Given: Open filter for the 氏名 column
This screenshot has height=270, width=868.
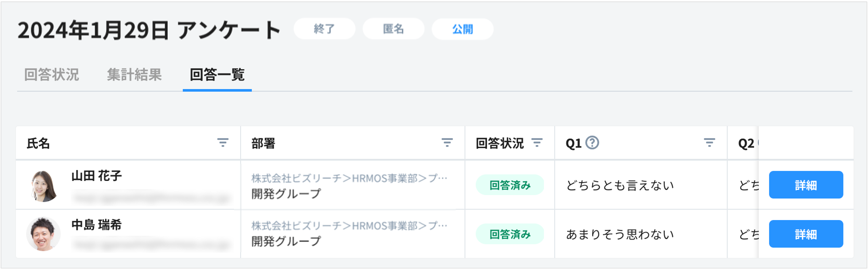Looking at the screenshot, I should coord(222,143).
